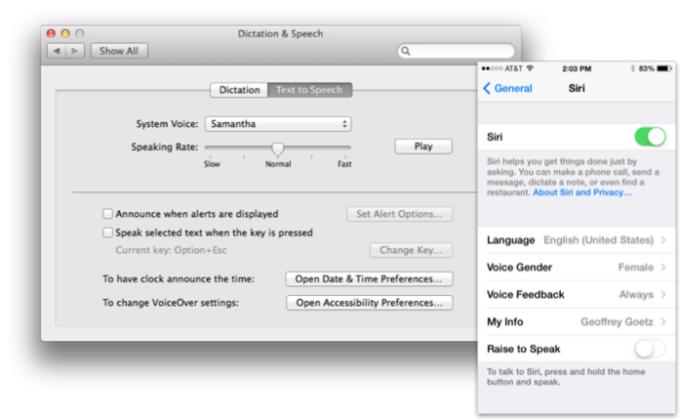Tap the Siri title in the navigation bar
Viewport: 680px width, 420px height.
[x=576, y=89]
